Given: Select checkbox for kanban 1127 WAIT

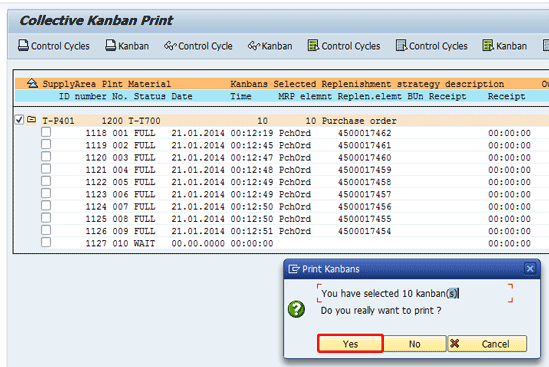Looking at the screenshot, I should pos(46,242).
